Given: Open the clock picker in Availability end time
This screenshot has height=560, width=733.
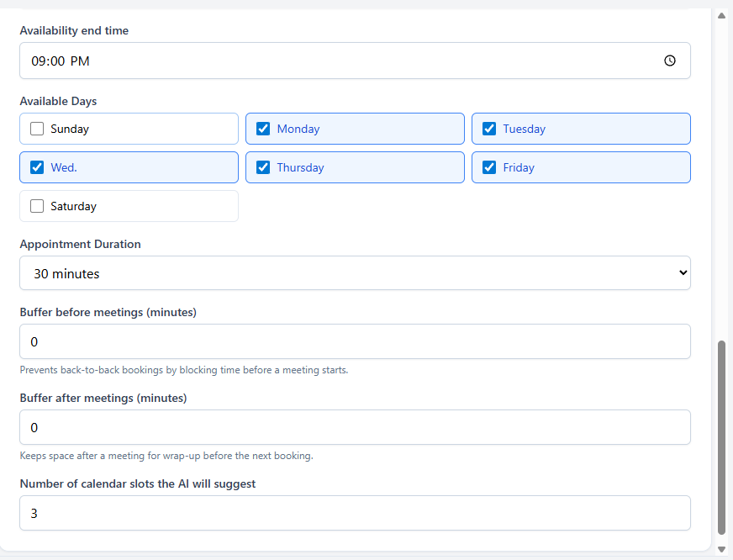Looking at the screenshot, I should click(x=669, y=61).
